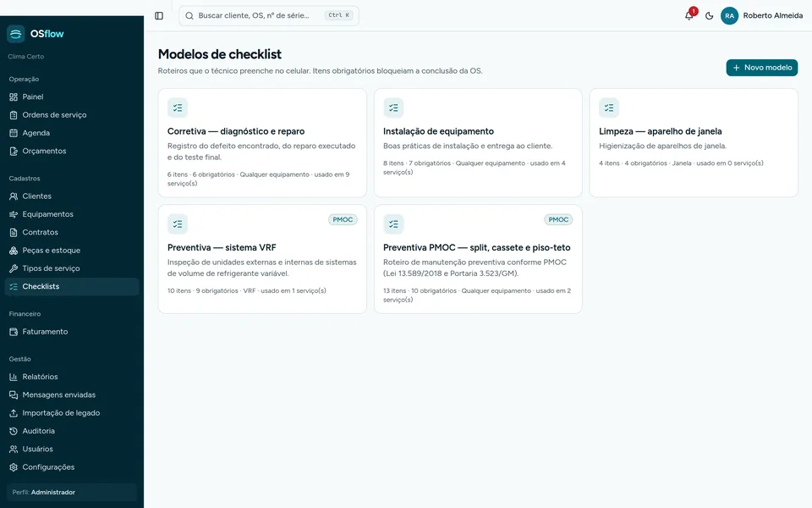Open Limpeza — aparelho de janela title

(x=661, y=132)
